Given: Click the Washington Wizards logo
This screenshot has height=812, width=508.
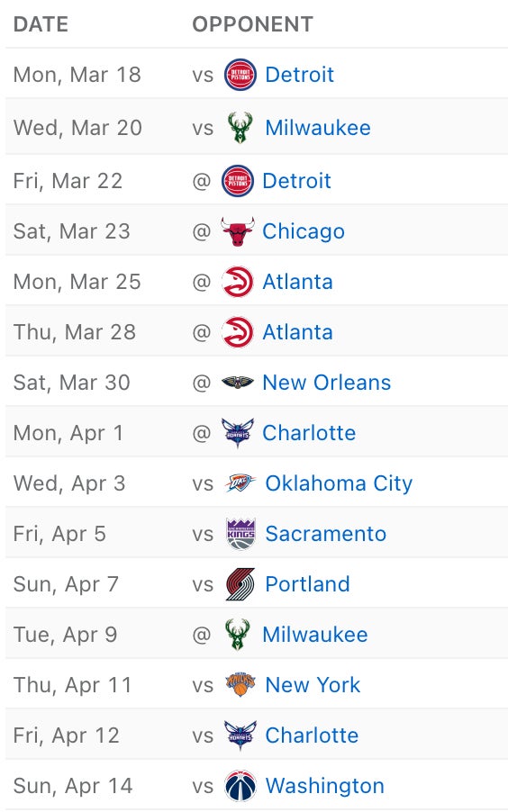Looking at the screenshot, I should (x=240, y=786).
